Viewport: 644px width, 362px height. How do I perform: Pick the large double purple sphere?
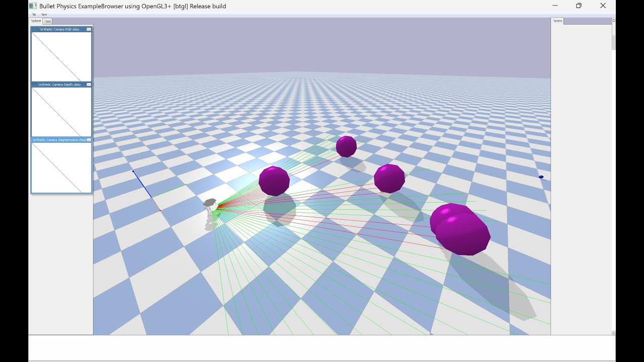point(460,229)
